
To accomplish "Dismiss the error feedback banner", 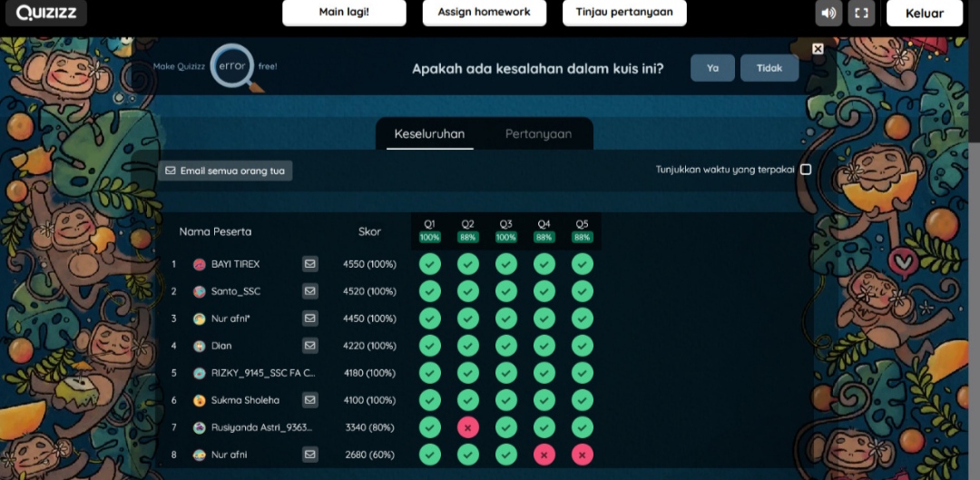I will tap(818, 49).
